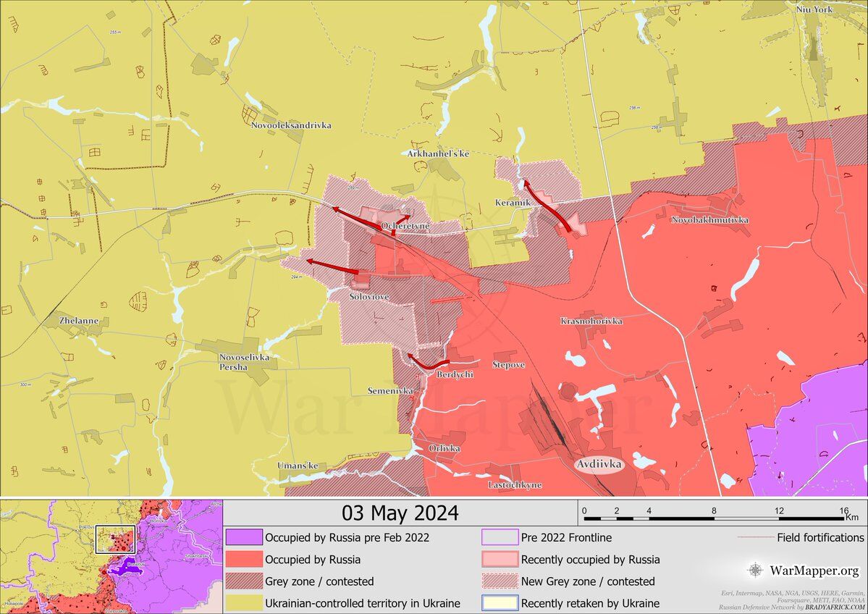
Task: Click the highlighted rectangle on the inset map
Action: 116,539
